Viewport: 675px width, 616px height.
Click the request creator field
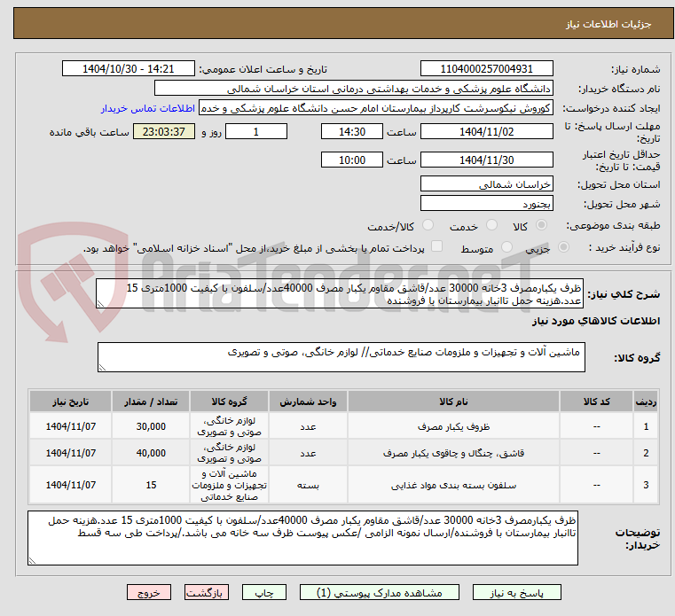click(376, 108)
